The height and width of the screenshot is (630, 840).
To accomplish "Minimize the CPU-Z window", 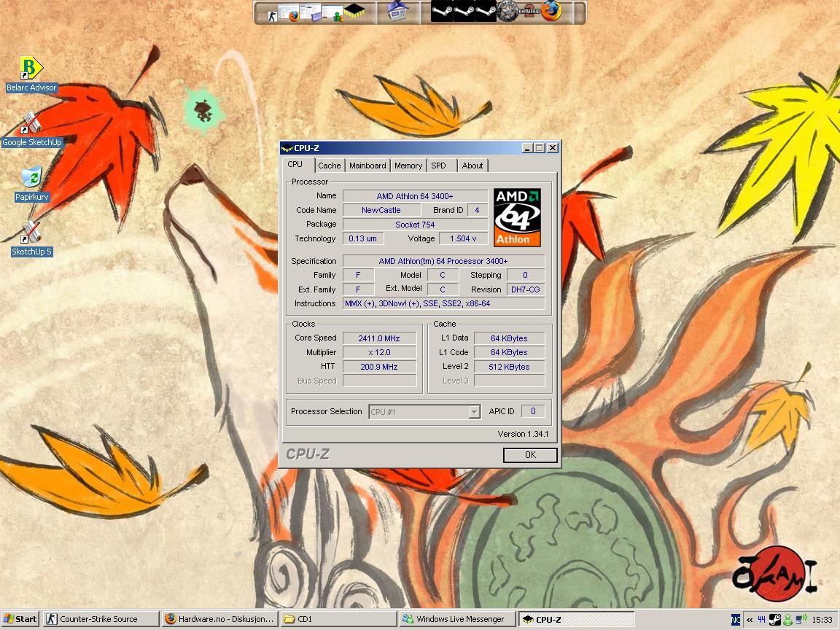I will tap(527, 148).
